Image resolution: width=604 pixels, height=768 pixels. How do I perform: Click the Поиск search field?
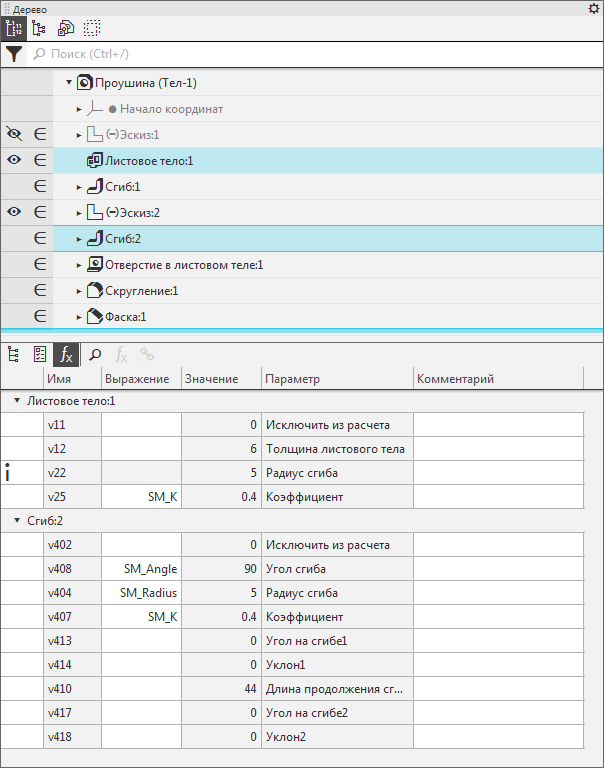pos(300,54)
